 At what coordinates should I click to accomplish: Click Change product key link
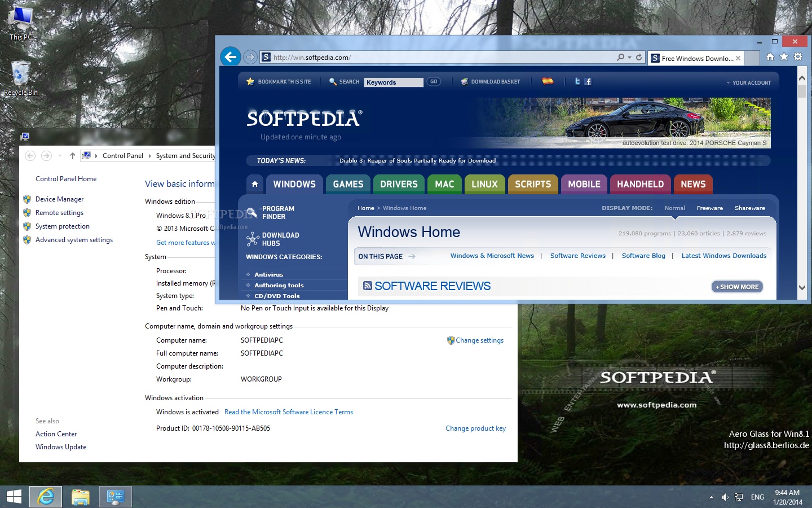475,428
